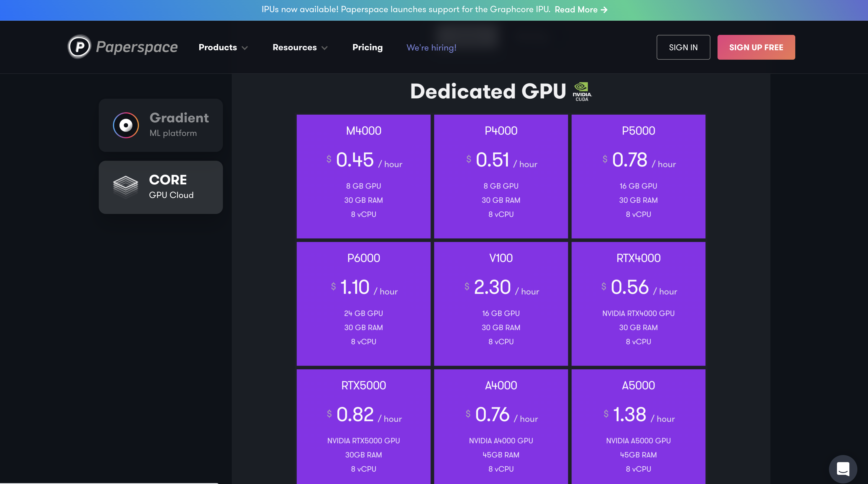Click the Gradient ML platform icon

point(126,125)
